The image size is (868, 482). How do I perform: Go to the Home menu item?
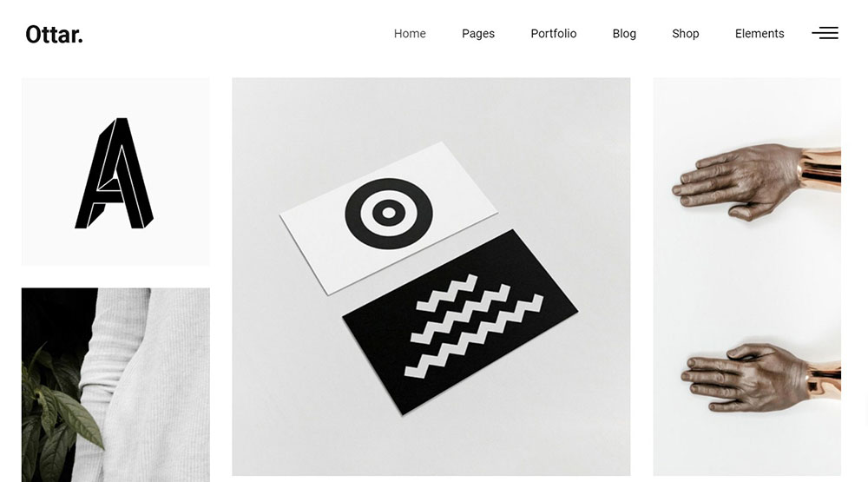410,34
